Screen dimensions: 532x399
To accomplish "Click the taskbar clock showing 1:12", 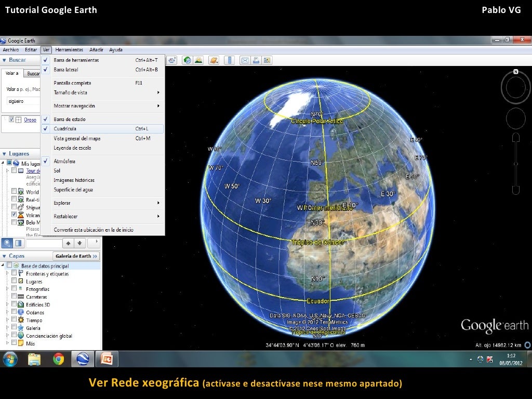I will tap(511, 356).
